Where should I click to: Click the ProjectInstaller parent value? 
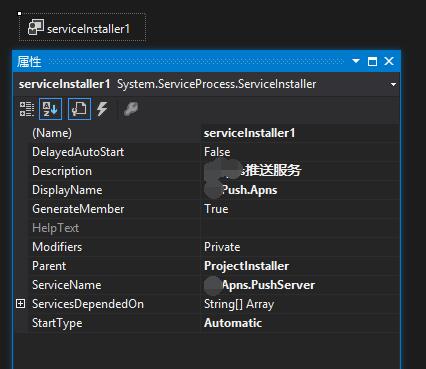click(246, 266)
